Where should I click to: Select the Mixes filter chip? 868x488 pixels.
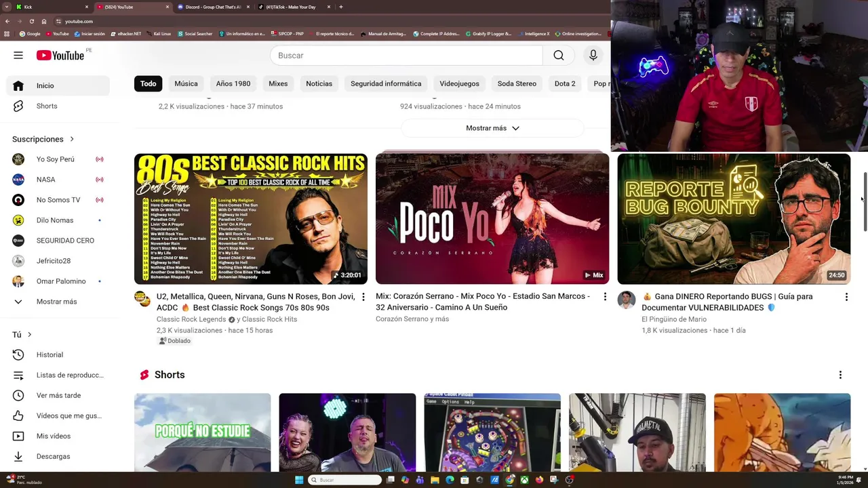tap(278, 83)
